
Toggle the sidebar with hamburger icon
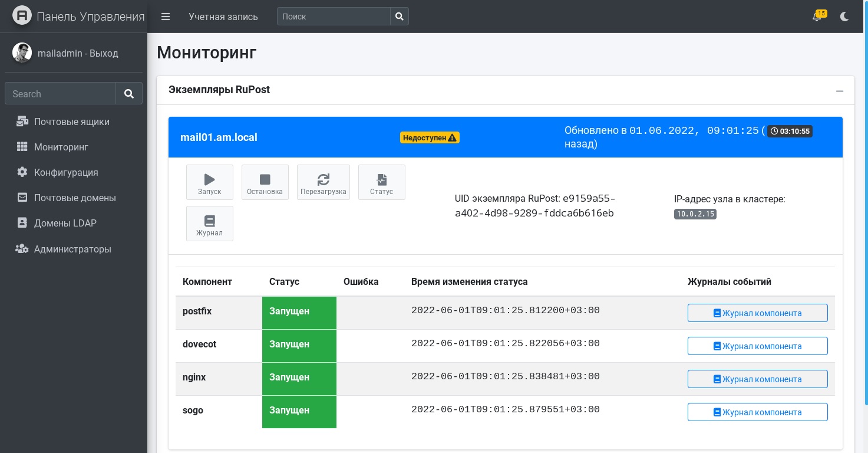[166, 17]
